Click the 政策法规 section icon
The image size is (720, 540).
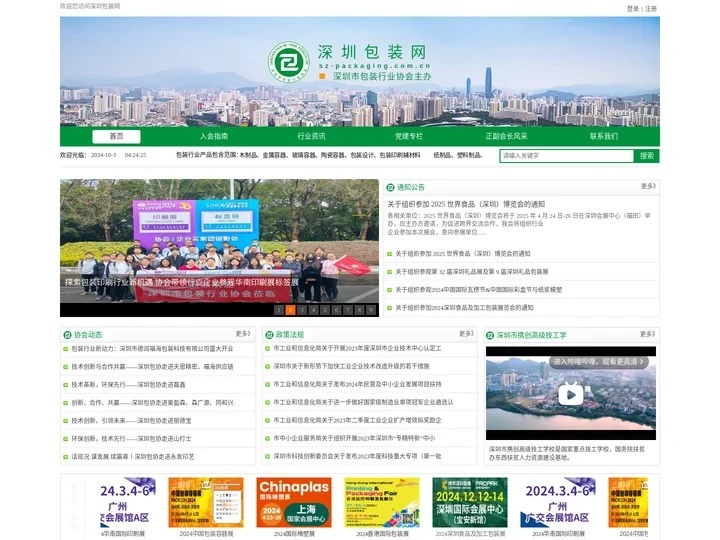click(x=270, y=335)
